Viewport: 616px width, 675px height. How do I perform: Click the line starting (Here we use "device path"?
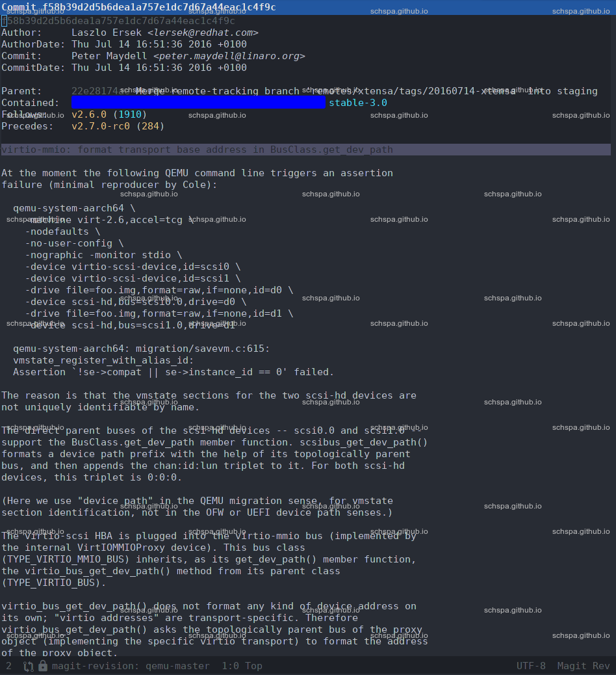[x=197, y=501]
